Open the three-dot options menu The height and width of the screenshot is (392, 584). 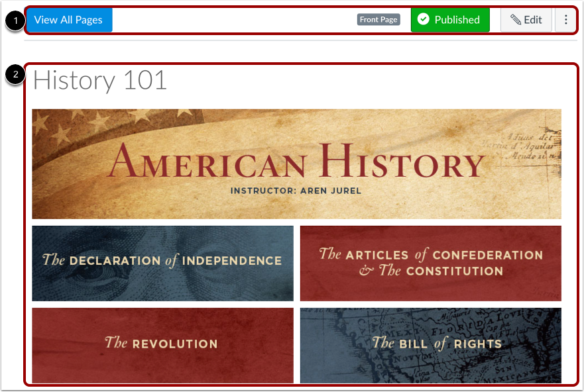tap(565, 20)
